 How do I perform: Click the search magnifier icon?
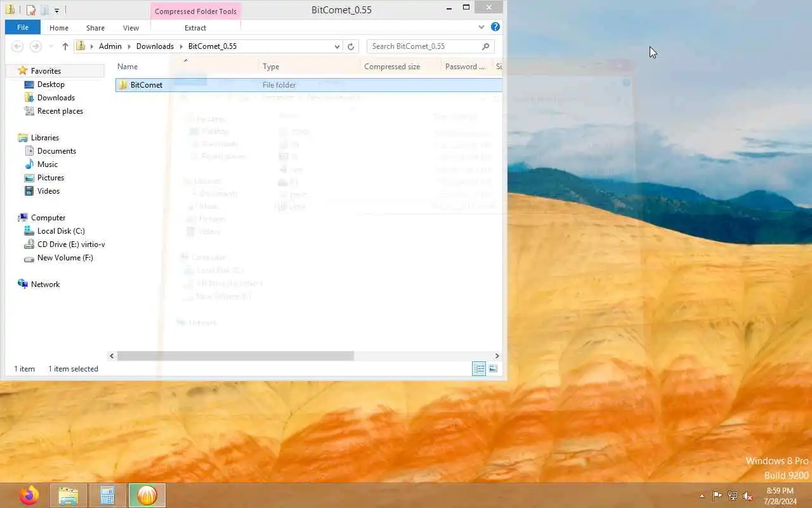pos(486,46)
